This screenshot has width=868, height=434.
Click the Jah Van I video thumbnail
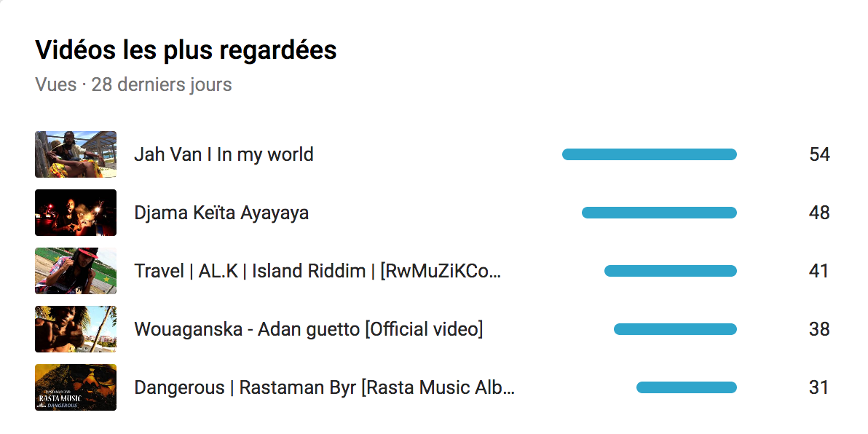(x=76, y=154)
